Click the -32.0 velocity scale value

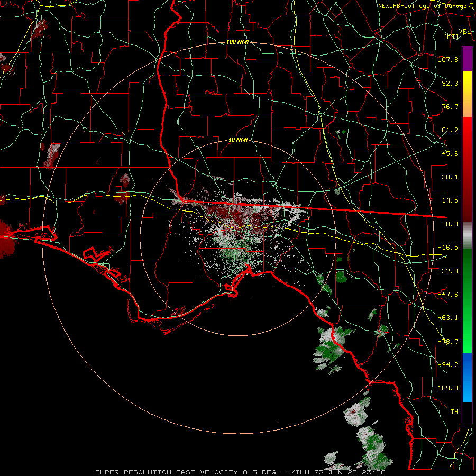pyautogui.click(x=448, y=271)
